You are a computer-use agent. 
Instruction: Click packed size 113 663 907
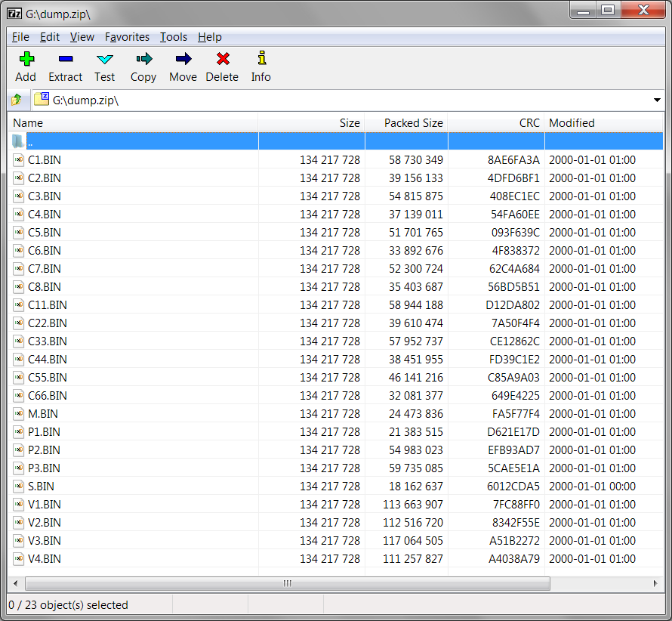click(413, 505)
